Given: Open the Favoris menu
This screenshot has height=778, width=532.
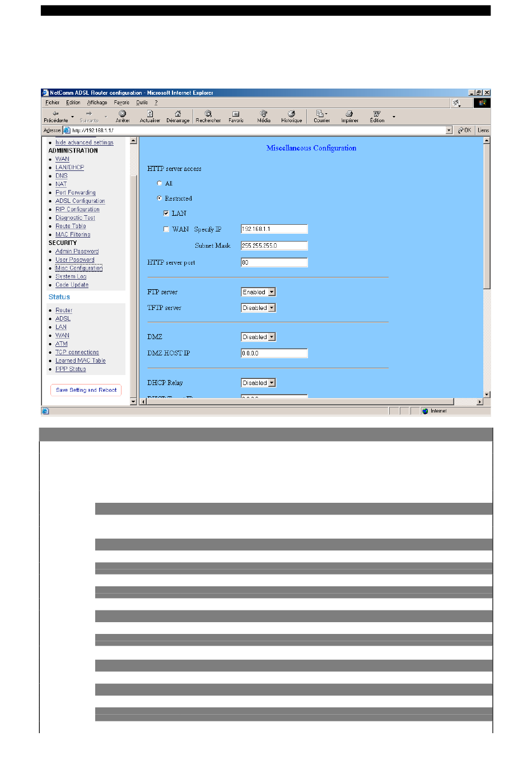Looking at the screenshot, I should click(x=122, y=103).
